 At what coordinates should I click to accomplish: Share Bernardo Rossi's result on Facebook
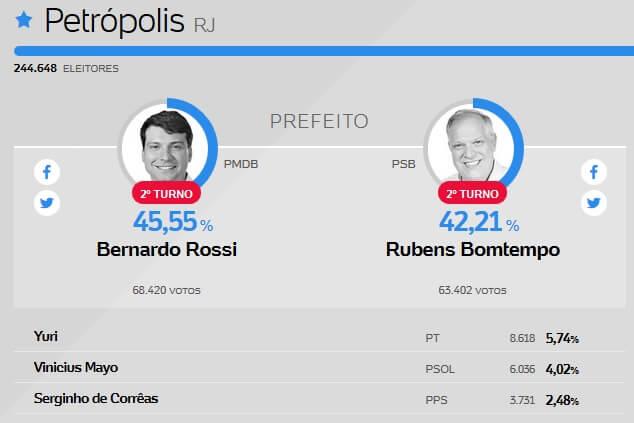[47, 172]
